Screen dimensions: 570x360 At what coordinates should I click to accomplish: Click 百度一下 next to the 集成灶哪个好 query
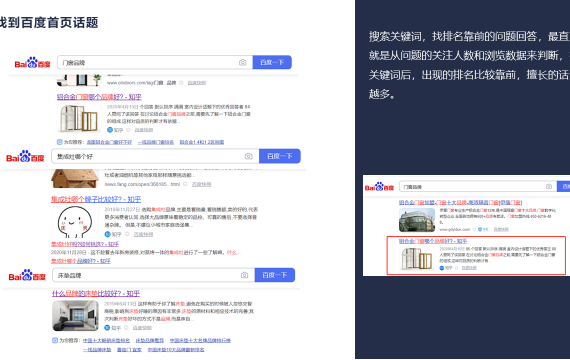click(280, 156)
